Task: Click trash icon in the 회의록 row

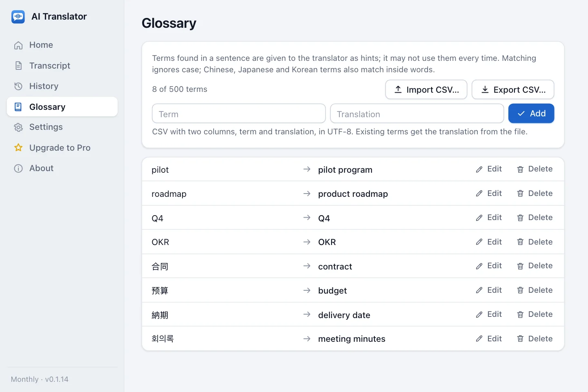Action: pyautogui.click(x=520, y=339)
